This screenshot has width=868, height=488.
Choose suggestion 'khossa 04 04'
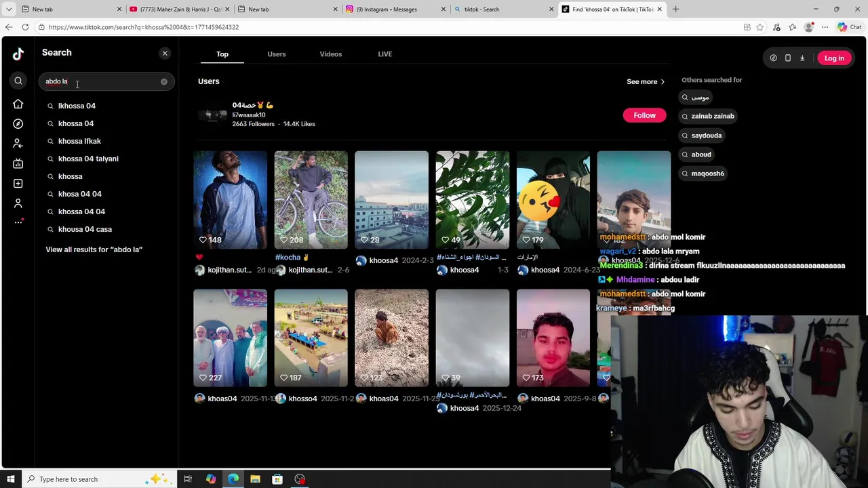tap(81, 211)
